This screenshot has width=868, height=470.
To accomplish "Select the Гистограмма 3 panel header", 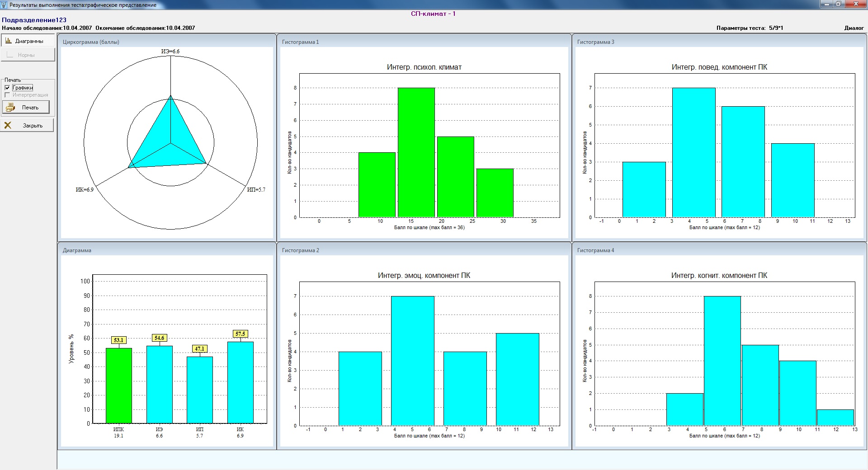I will 595,42.
